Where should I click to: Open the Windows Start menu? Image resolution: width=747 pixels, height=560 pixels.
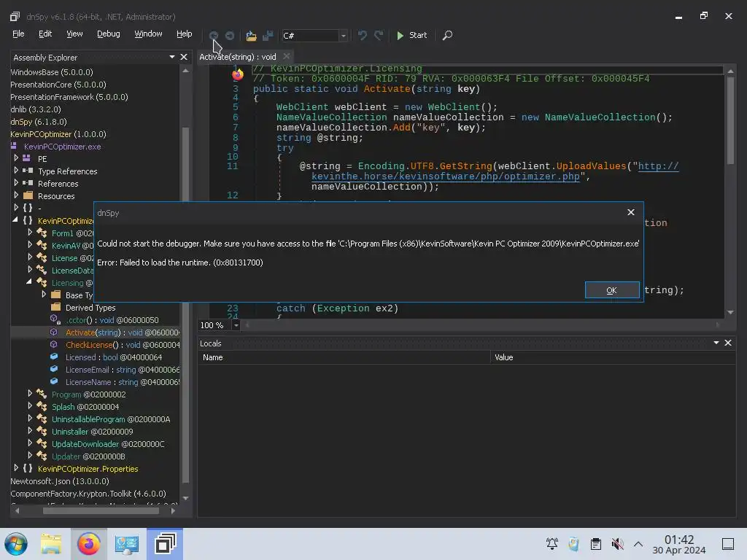pyautogui.click(x=16, y=543)
